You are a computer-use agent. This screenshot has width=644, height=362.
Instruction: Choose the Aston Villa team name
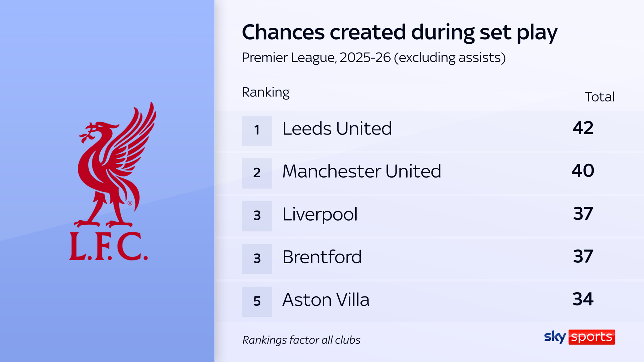(326, 300)
